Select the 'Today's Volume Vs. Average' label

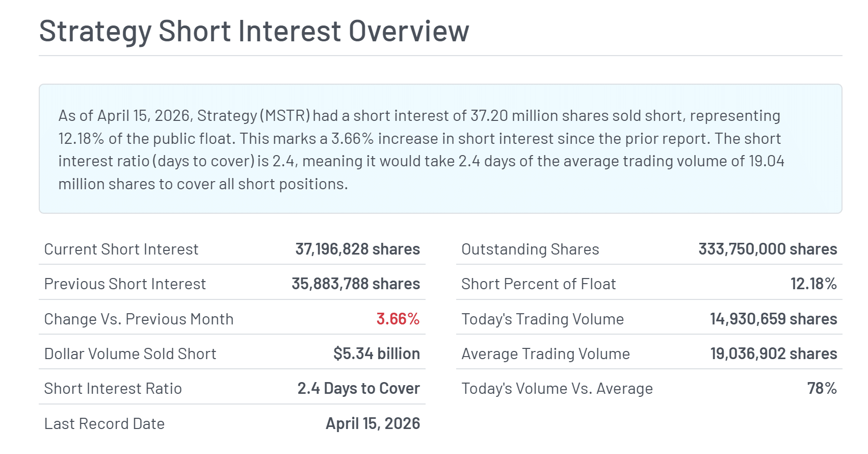coord(557,388)
